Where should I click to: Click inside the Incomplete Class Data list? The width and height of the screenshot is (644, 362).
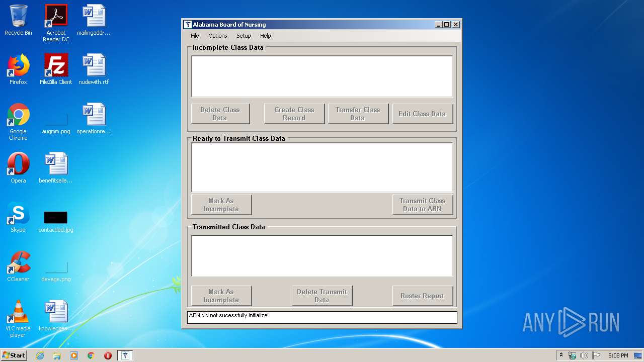coord(322,76)
